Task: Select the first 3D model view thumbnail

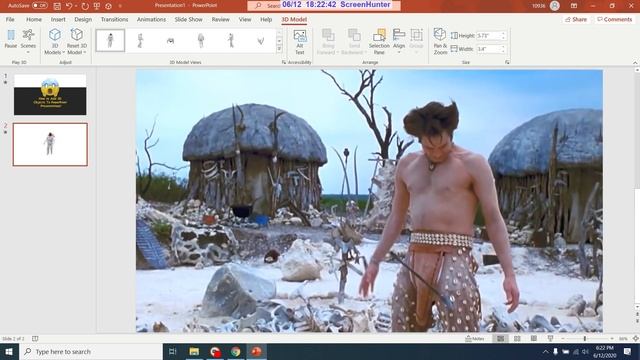Action: point(110,40)
